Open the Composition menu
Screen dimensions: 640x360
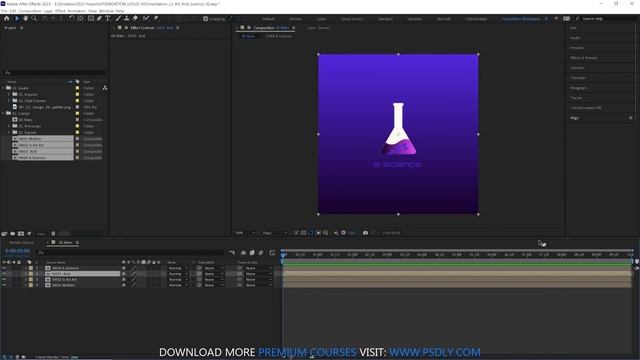[30, 11]
